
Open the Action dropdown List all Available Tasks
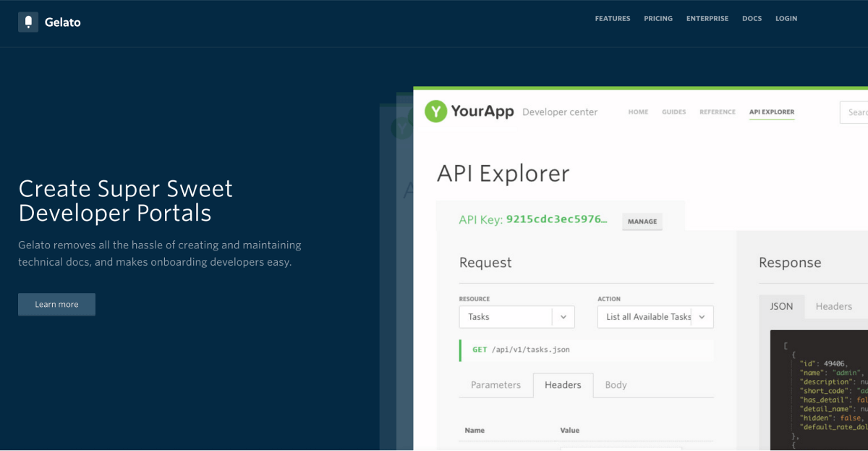655,317
